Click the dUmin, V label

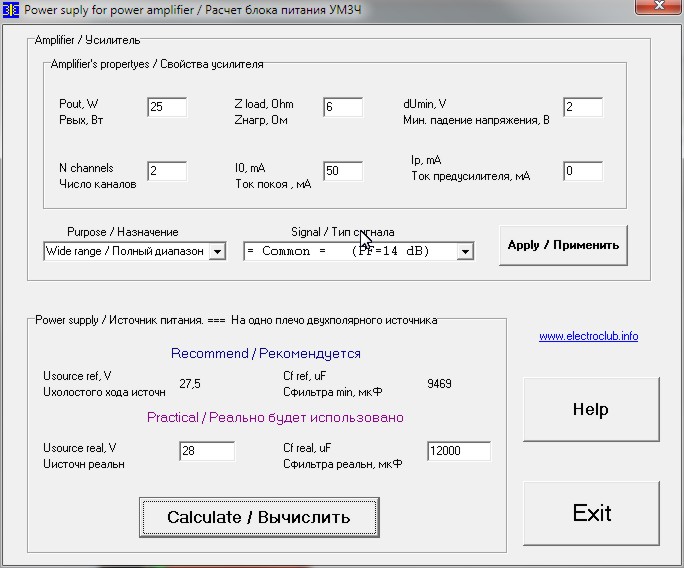(424, 104)
